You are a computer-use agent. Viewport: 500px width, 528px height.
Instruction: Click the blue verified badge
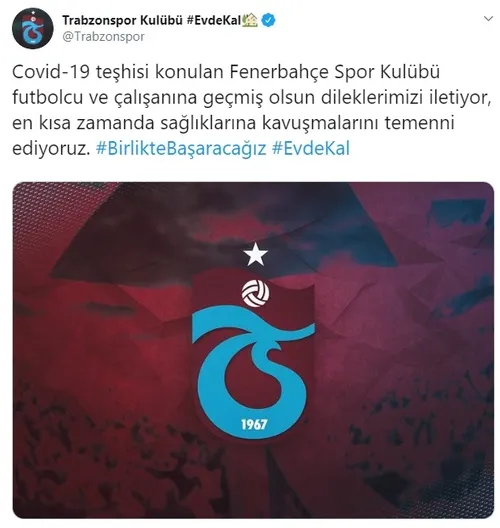[x=268, y=20]
